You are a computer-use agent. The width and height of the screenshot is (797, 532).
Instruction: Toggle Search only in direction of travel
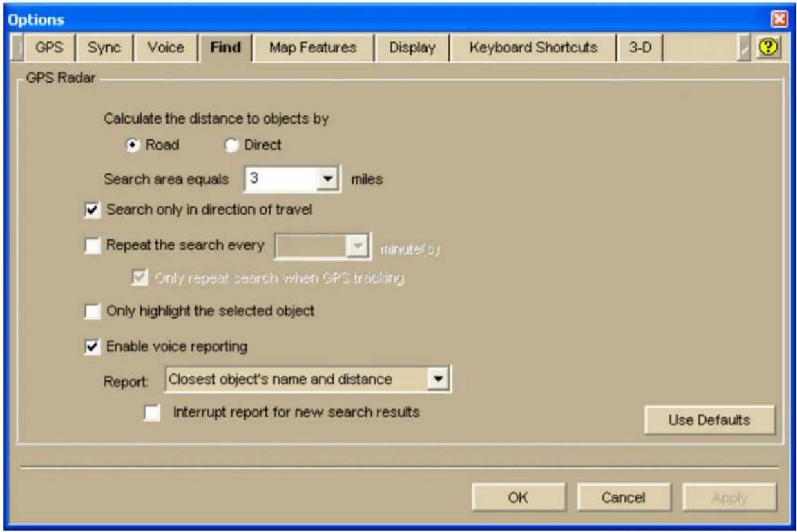pyautogui.click(x=92, y=210)
